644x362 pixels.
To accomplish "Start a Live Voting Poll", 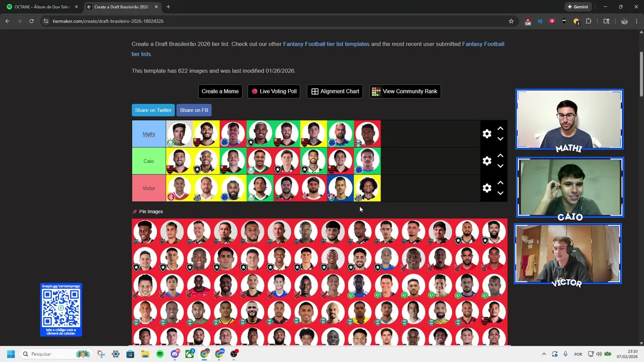I will pos(274,91).
